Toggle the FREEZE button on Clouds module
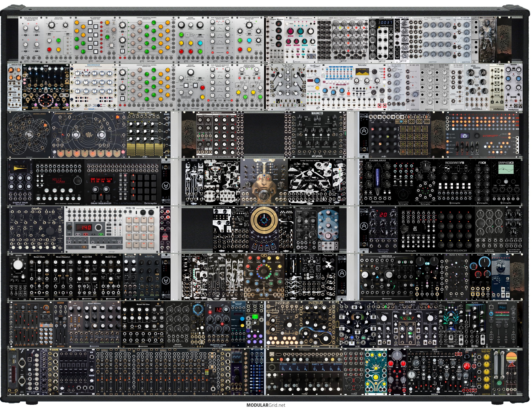 coord(287,24)
